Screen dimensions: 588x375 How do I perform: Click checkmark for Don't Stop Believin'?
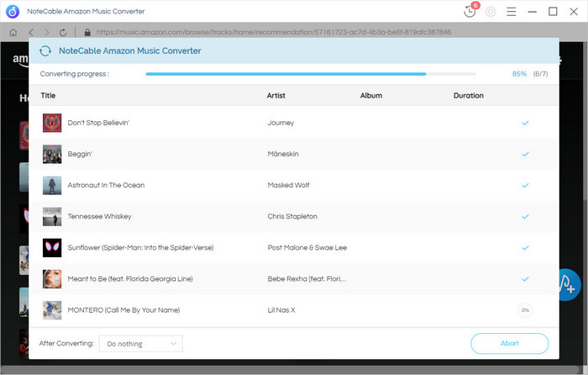525,123
